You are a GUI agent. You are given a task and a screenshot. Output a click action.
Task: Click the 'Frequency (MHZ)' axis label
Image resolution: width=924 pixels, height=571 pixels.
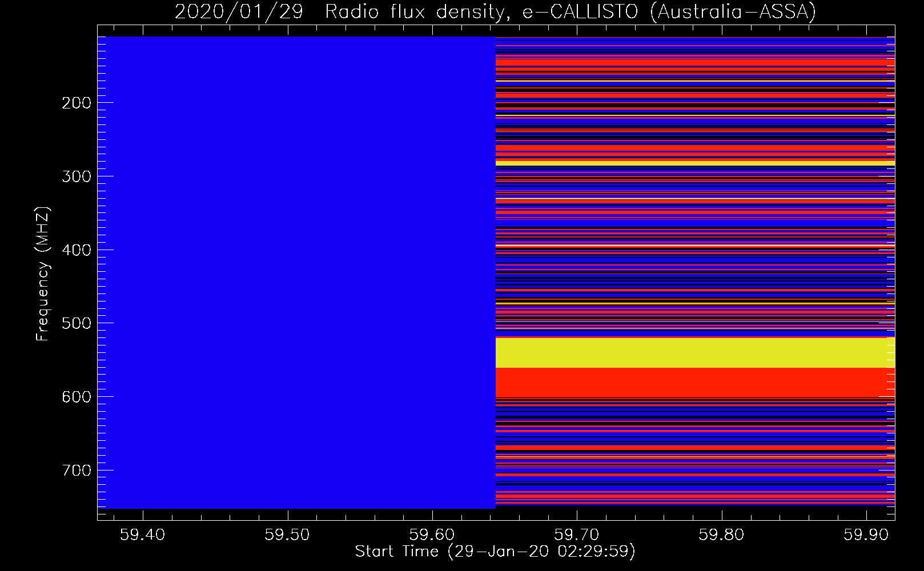pos(43,274)
